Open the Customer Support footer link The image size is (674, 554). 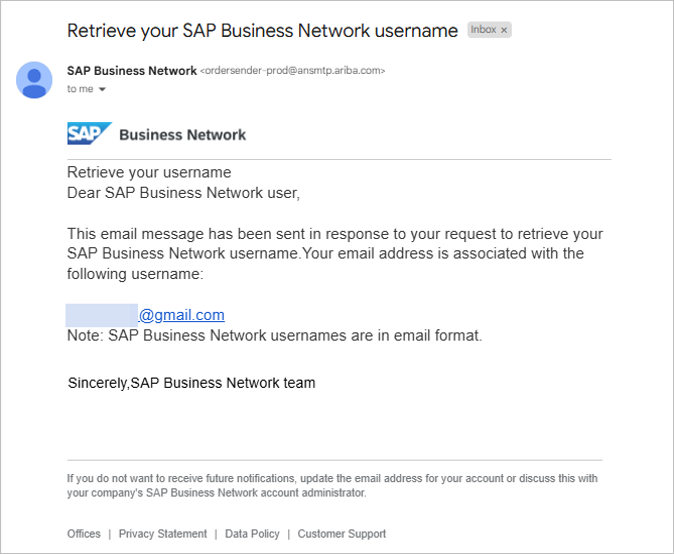341,534
